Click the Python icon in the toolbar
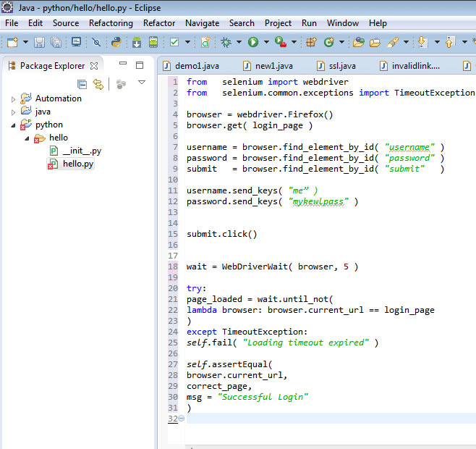This screenshot has width=476, height=449. pos(116,43)
